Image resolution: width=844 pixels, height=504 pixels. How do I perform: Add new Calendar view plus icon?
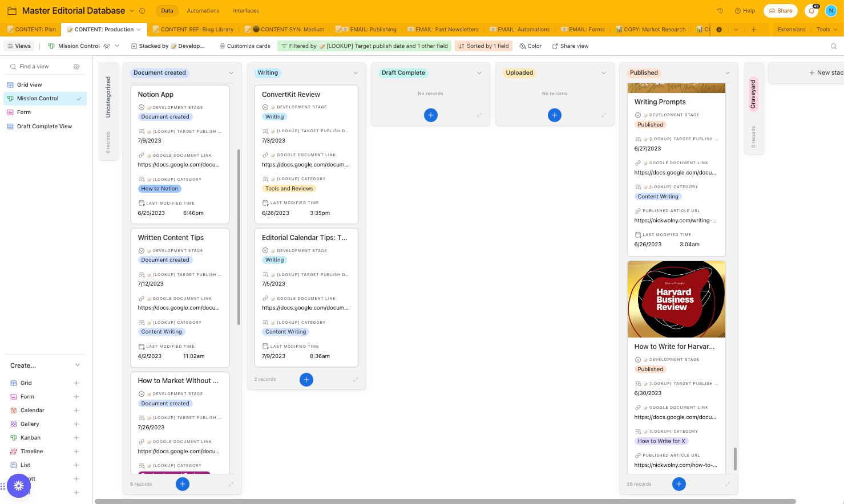76,410
